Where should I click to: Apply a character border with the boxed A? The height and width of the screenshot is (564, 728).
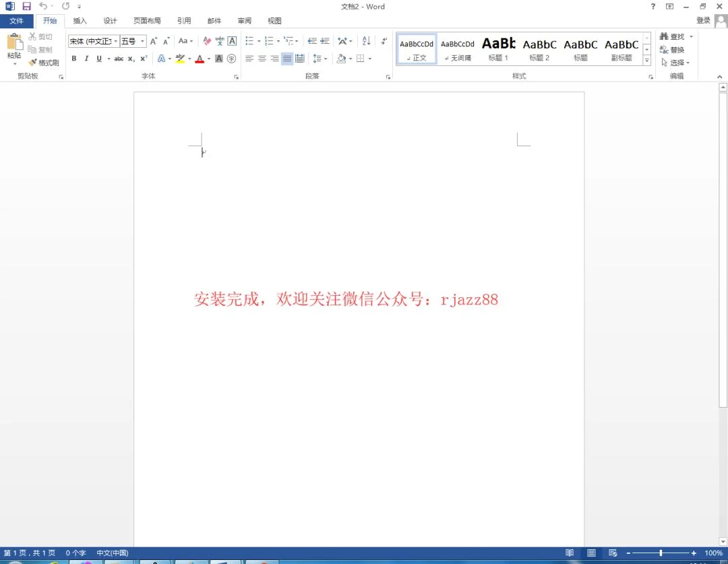(232, 41)
